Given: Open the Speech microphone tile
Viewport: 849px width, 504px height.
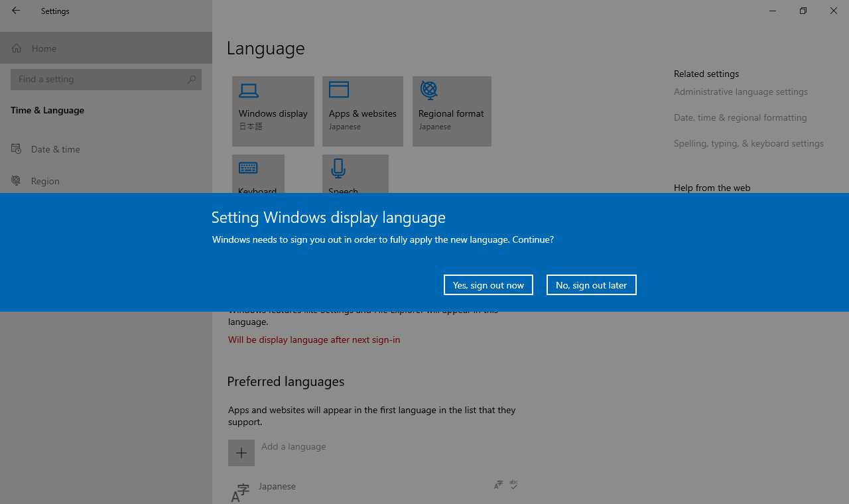Looking at the screenshot, I should click(356, 174).
